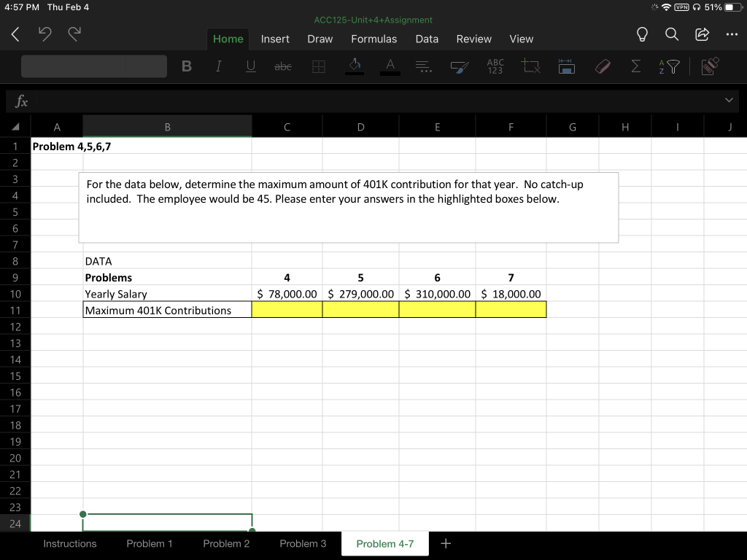Select row 24 header
747x560 pixels.
click(15, 524)
